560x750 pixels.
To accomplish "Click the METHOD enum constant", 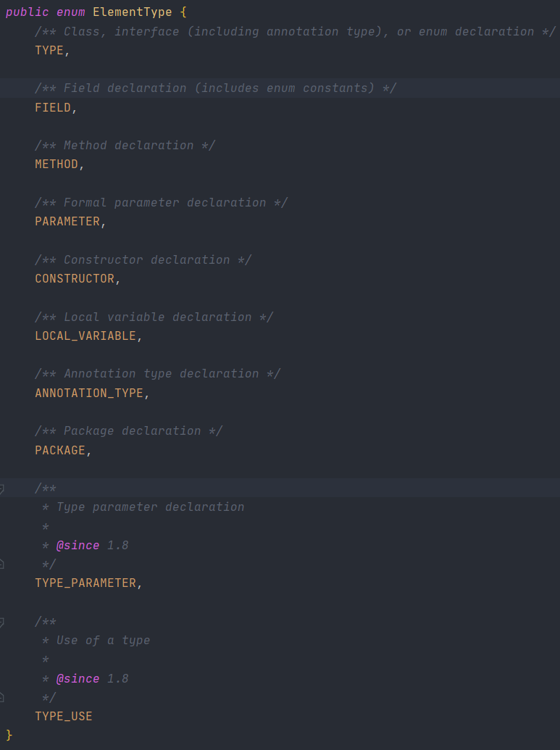I will (57, 164).
